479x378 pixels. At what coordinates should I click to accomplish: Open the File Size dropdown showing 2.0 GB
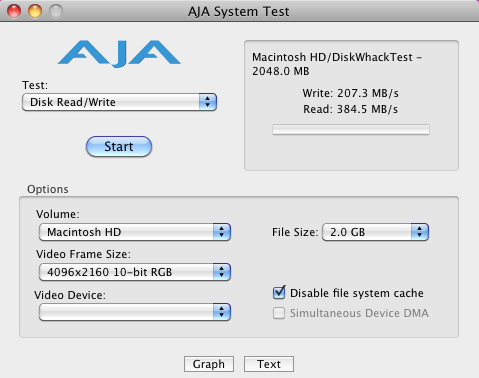(x=375, y=232)
